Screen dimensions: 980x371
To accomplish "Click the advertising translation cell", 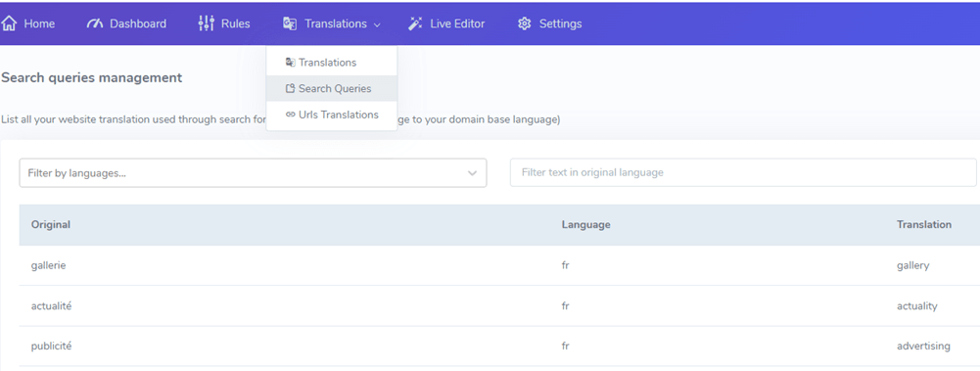I will (x=923, y=346).
